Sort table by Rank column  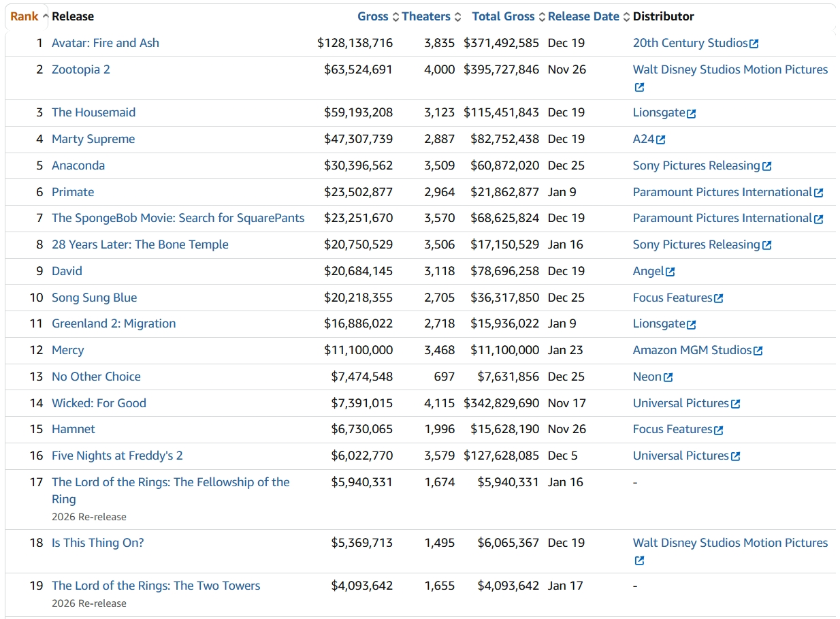point(25,16)
